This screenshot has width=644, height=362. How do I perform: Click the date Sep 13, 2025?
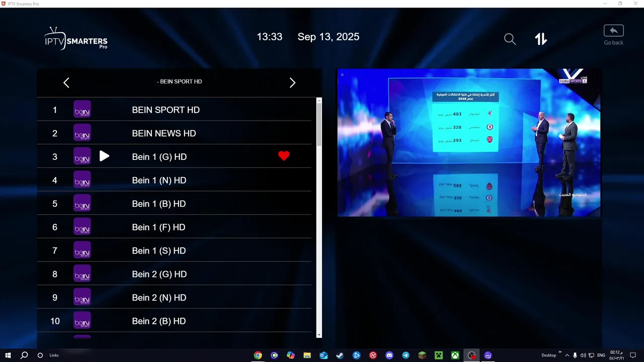point(329,37)
